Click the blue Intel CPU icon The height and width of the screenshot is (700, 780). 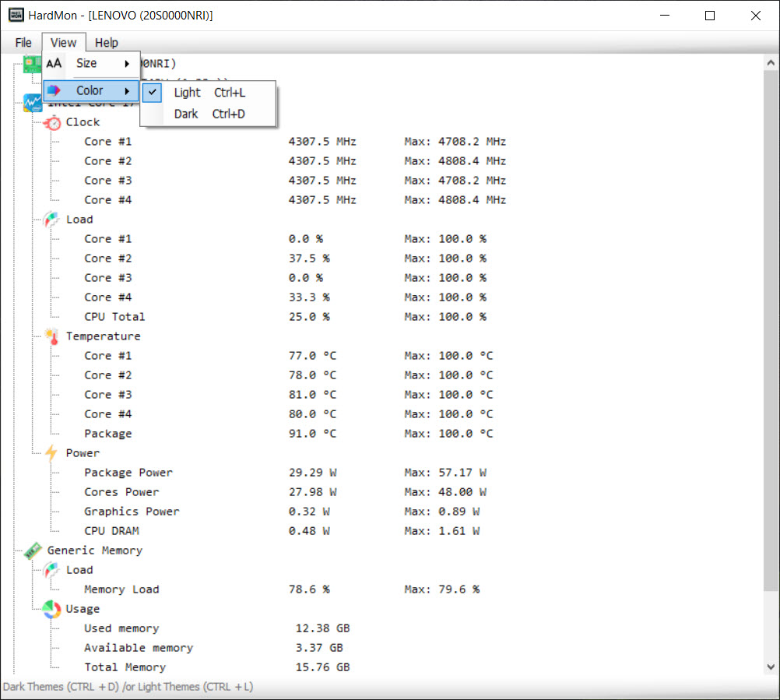pos(33,103)
